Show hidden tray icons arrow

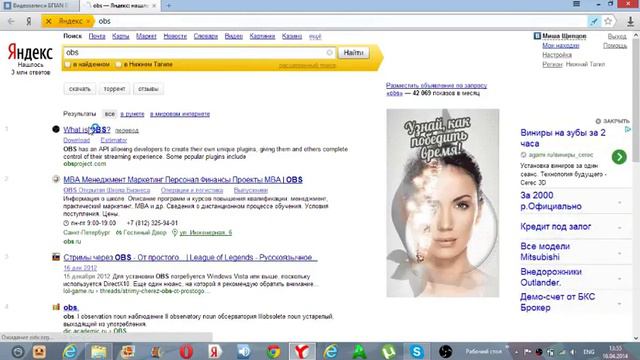[x=516, y=352]
